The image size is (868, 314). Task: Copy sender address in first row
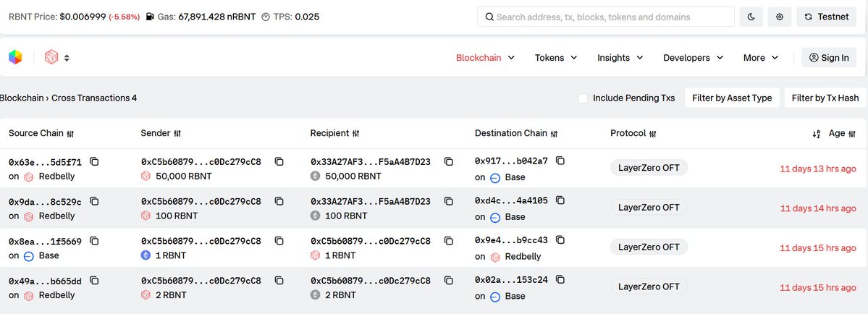coord(279,162)
